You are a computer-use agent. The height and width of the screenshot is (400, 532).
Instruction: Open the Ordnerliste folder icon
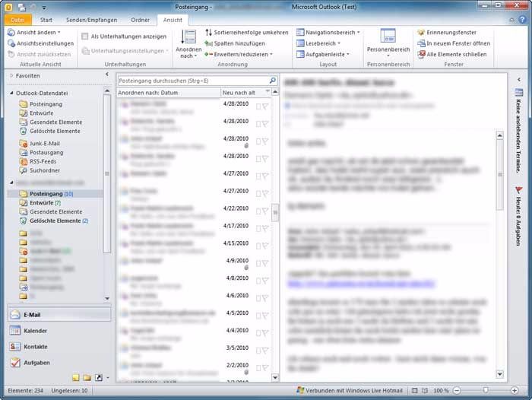[87, 377]
